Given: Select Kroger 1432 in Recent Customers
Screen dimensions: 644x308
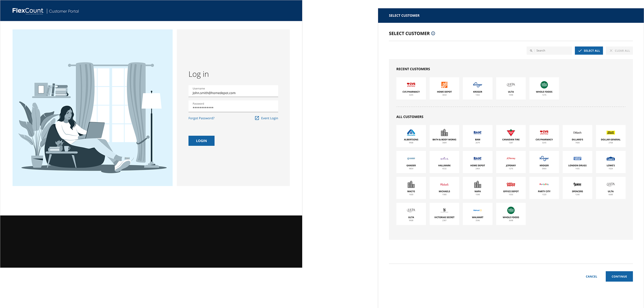Looking at the screenshot, I should tap(478, 88).
